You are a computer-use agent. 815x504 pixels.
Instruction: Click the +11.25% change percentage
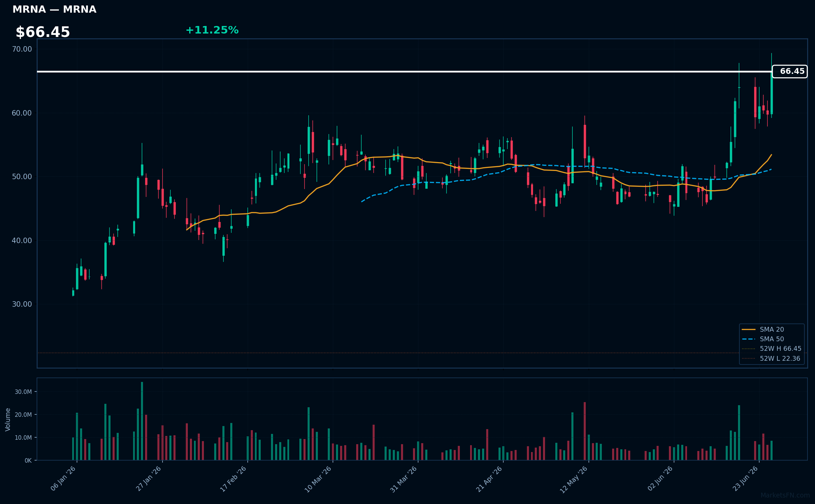[x=212, y=30]
